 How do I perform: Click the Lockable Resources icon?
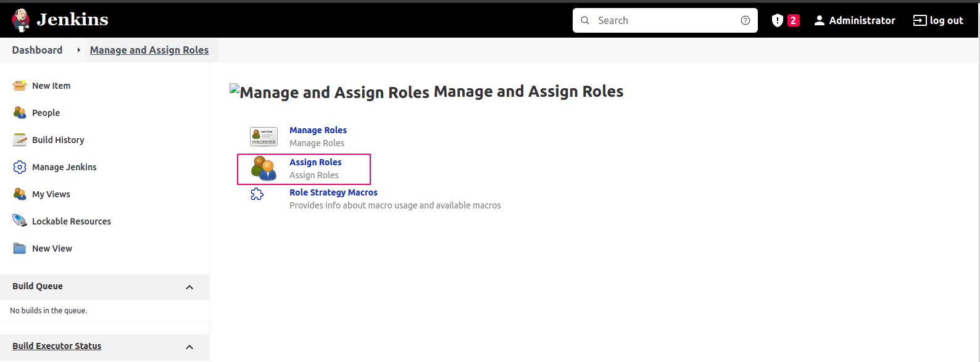20,221
